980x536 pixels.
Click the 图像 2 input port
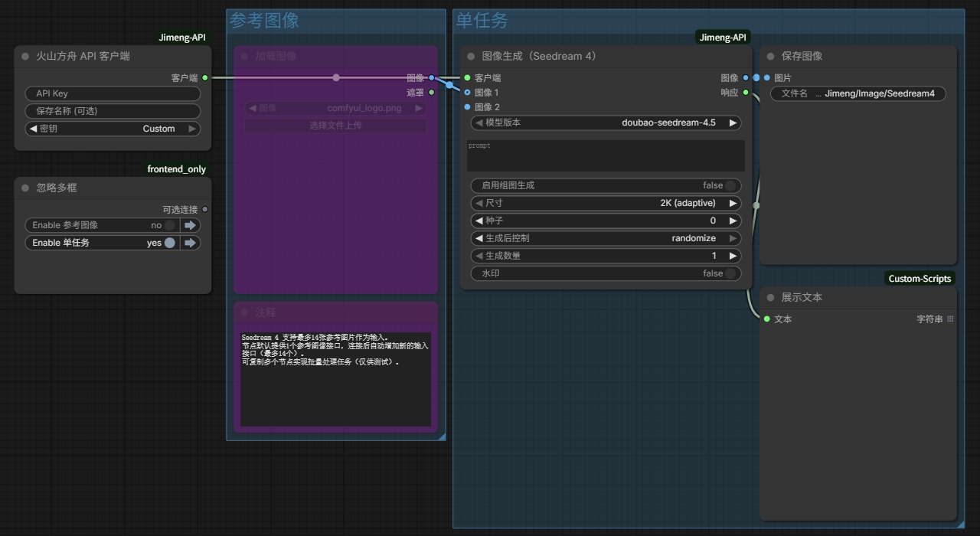pyautogui.click(x=468, y=107)
